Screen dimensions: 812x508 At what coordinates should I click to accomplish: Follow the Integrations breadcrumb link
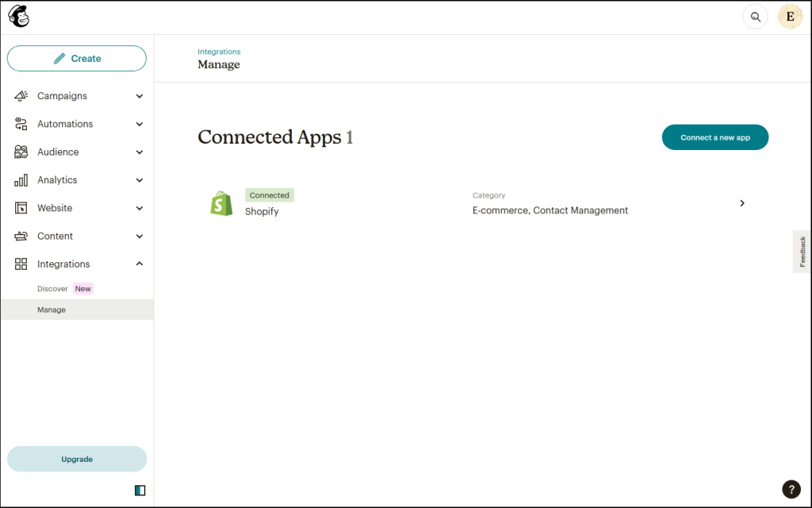coord(219,52)
